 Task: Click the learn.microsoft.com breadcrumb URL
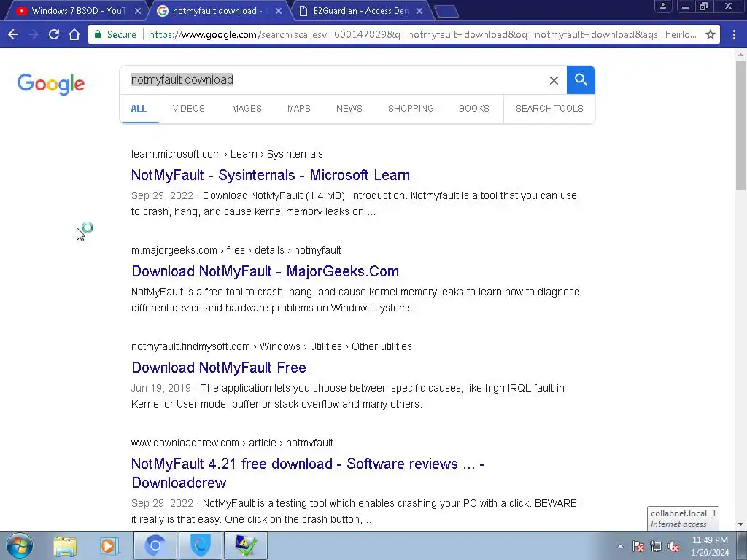tap(227, 155)
